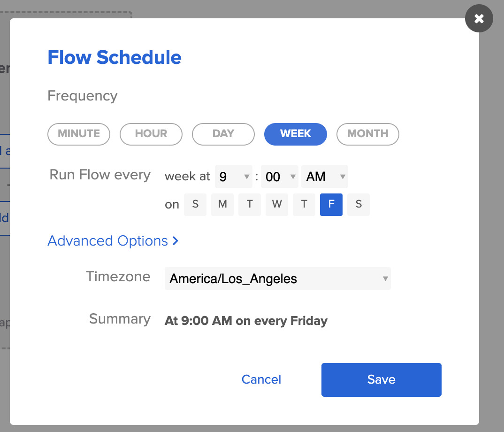Toggle Sunday in day-of-week selector
The height and width of the screenshot is (432, 504).
pos(195,204)
